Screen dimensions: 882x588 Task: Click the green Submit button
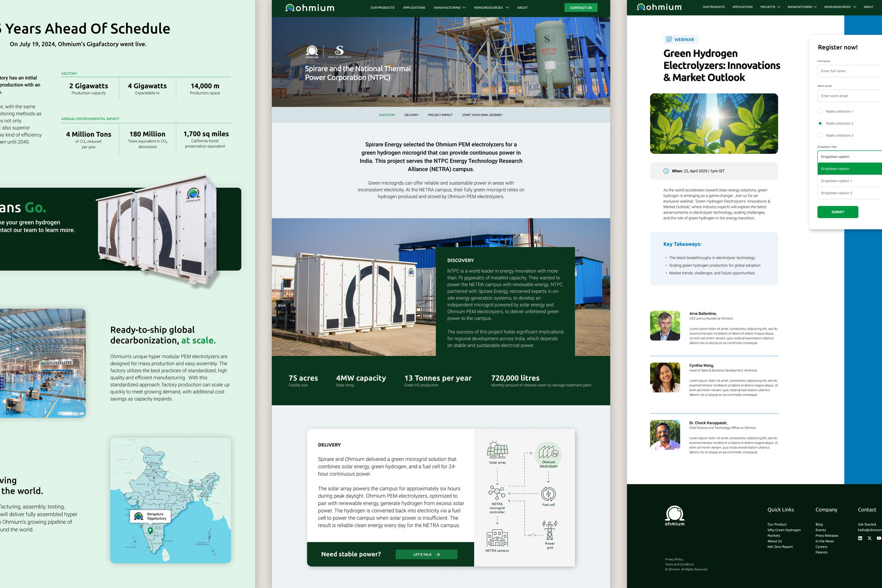point(837,212)
